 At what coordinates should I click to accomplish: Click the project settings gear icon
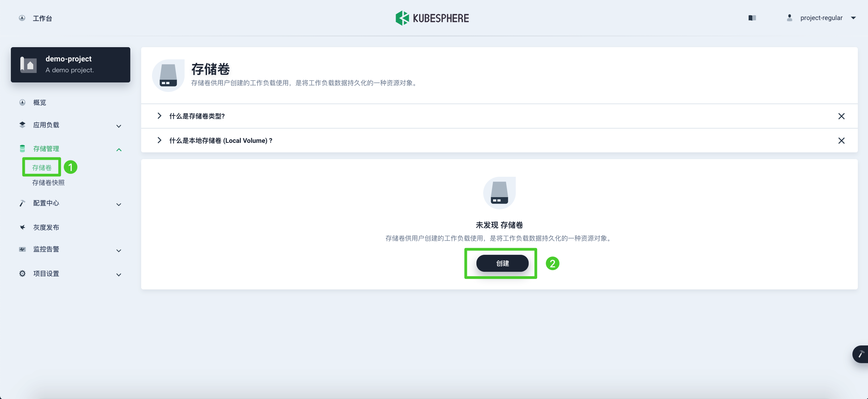tap(22, 273)
